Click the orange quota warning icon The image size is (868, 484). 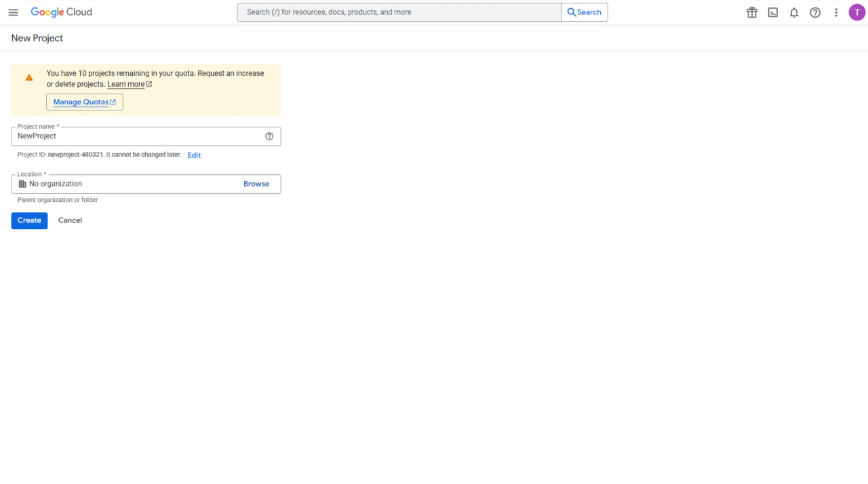point(29,78)
